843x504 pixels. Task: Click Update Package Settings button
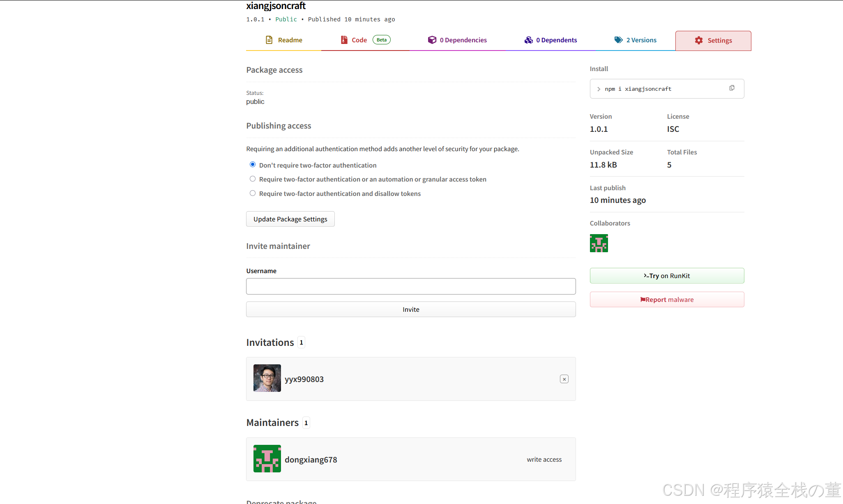tap(290, 219)
